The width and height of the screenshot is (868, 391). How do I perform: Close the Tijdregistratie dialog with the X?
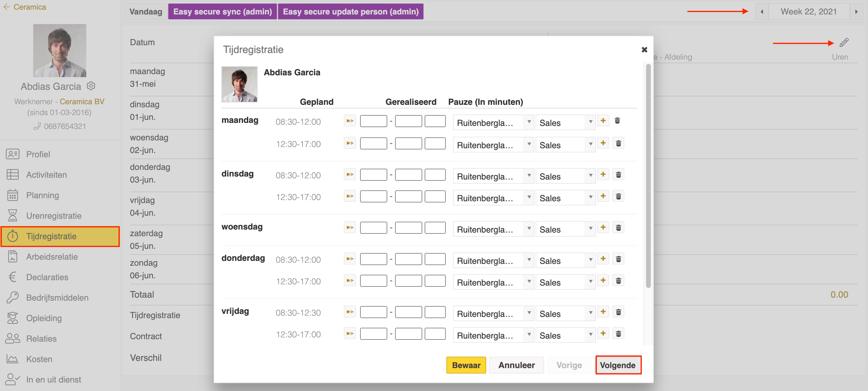pos(644,50)
